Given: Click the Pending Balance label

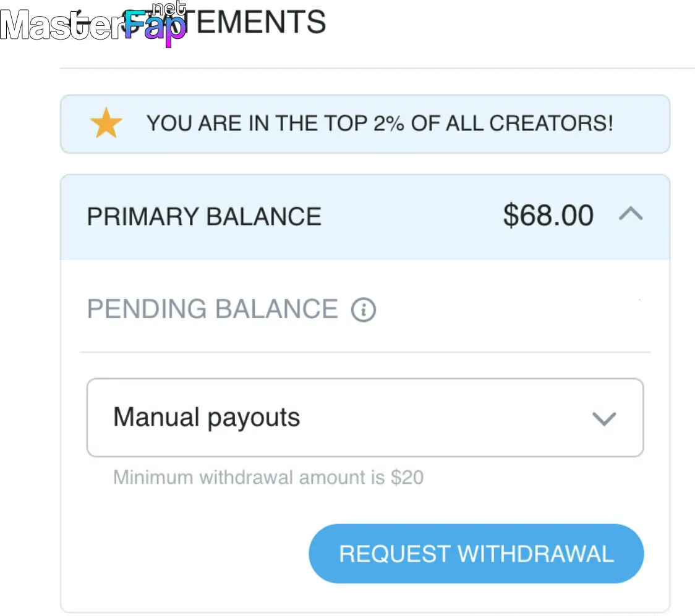Looking at the screenshot, I should (212, 309).
